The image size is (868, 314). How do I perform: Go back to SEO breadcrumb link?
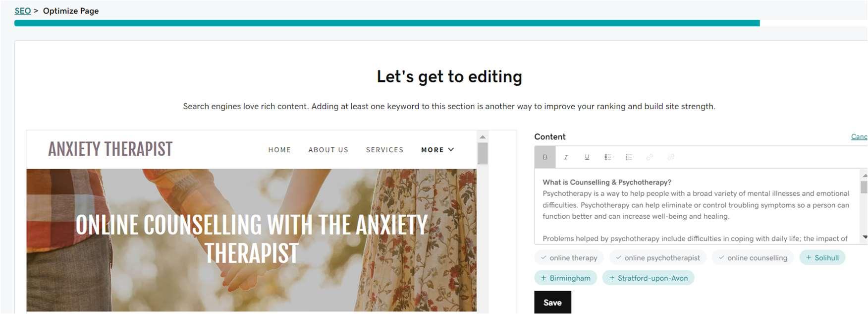(23, 10)
